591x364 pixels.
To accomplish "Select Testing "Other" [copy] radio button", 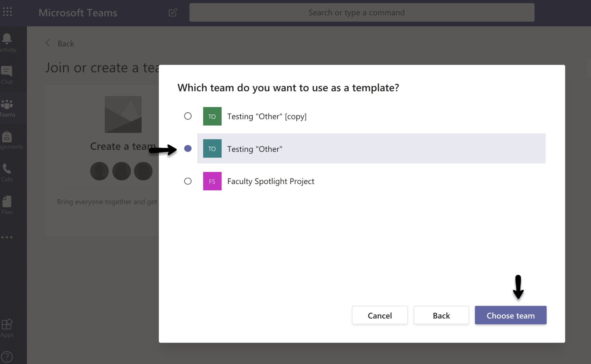I will pos(188,116).
